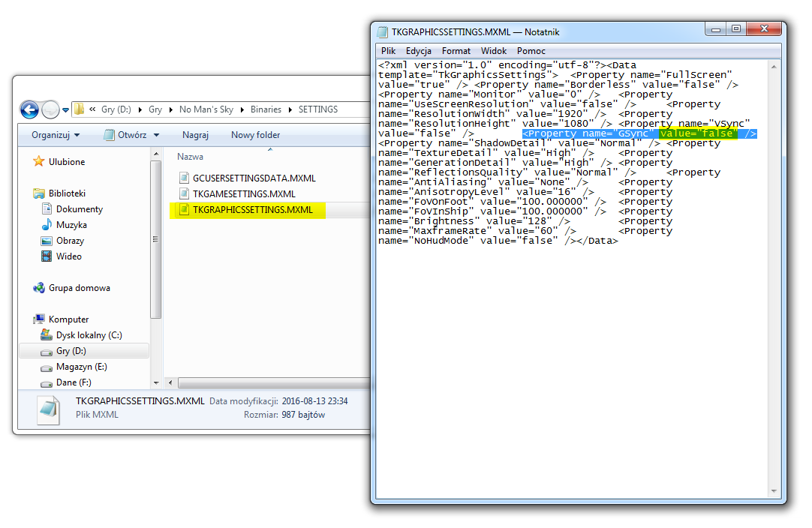Click the Otwórz toolbar button

[x=125, y=135]
